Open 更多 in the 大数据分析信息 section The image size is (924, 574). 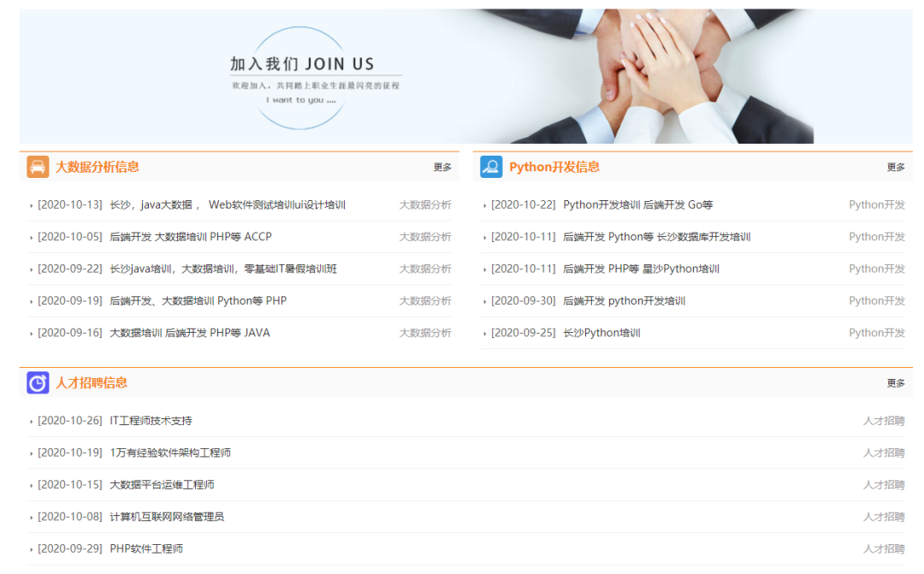click(442, 168)
